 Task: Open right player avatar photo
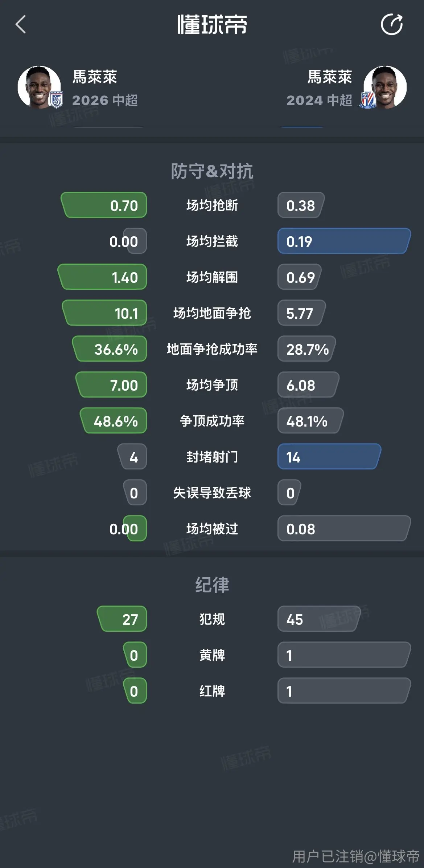tap(385, 87)
